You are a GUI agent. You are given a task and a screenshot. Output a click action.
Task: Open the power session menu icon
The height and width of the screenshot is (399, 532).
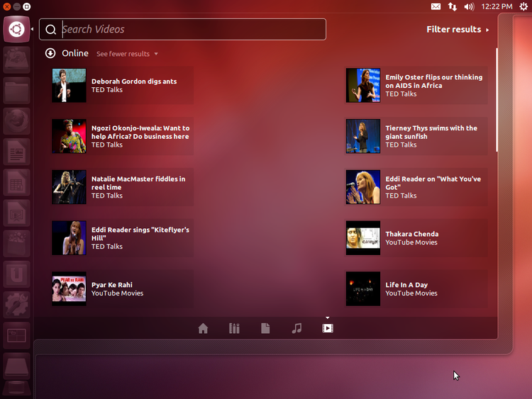click(x=523, y=6)
